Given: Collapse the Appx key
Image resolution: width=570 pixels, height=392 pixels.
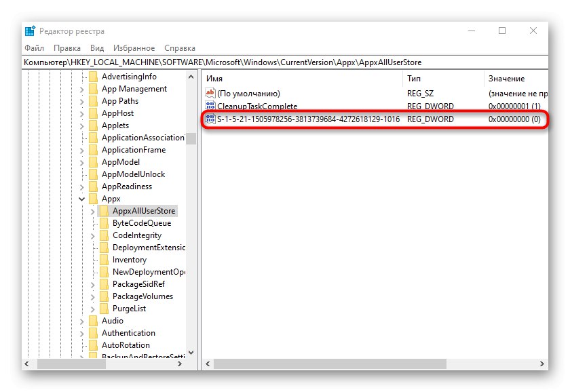Looking at the screenshot, I should tap(82, 199).
